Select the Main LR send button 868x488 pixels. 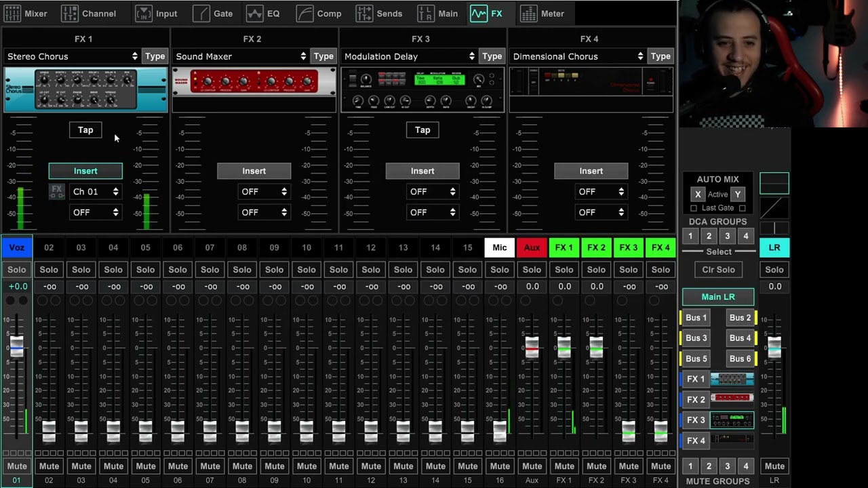point(718,297)
